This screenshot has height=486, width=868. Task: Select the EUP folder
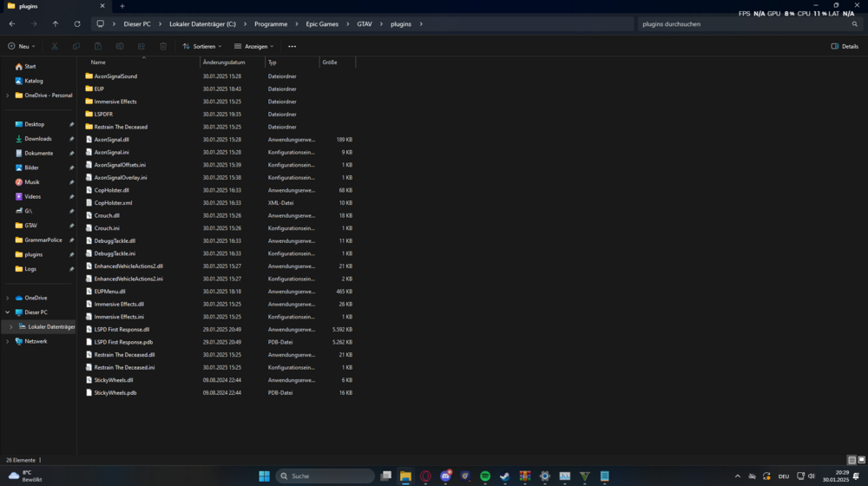[x=99, y=89]
